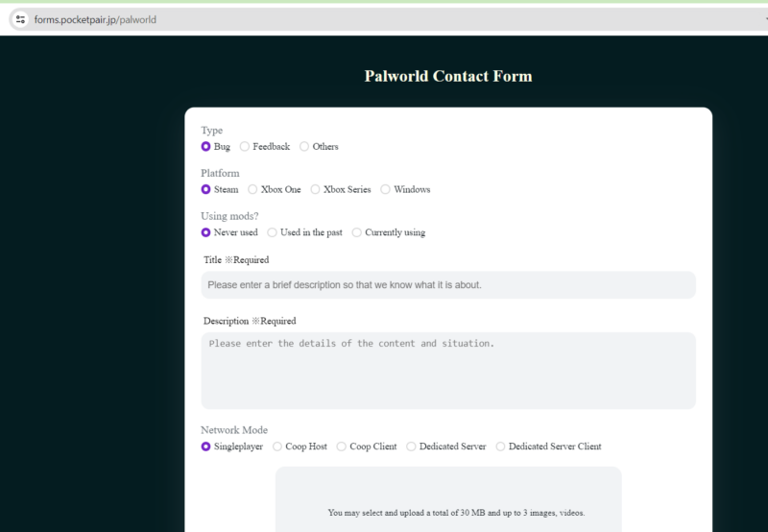This screenshot has width=768, height=532.
Task: Choose Xbox One platform option
Action: pos(253,190)
